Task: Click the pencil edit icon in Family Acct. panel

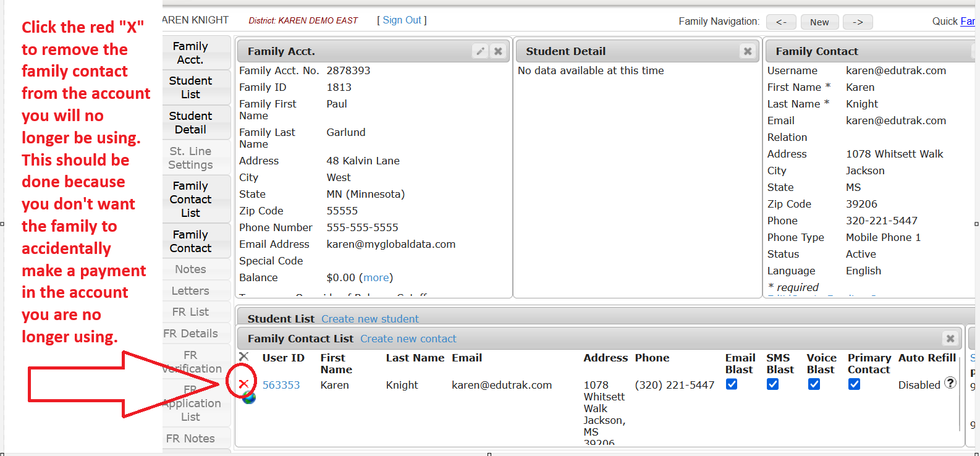Action: tap(480, 51)
